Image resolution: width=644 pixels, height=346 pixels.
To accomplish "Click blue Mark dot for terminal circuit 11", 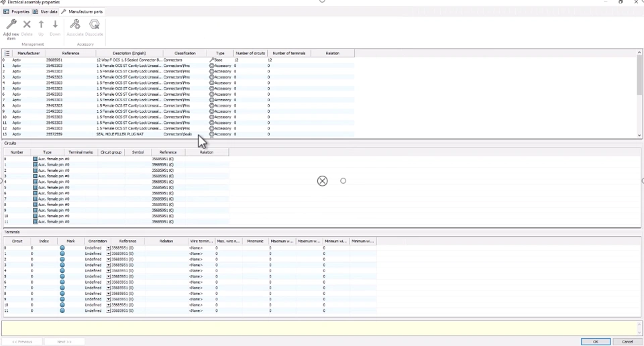I will coord(62,310).
